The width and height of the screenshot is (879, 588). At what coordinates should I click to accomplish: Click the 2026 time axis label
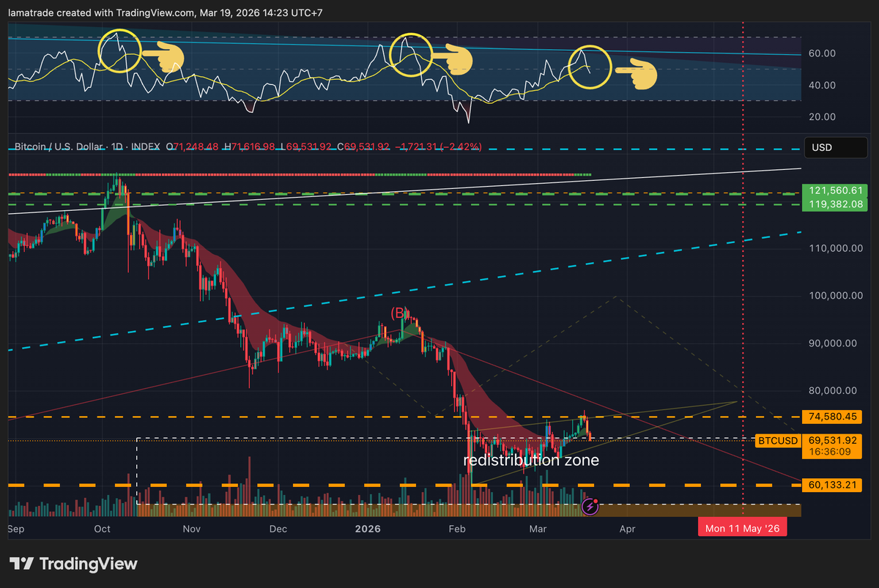pyautogui.click(x=366, y=529)
